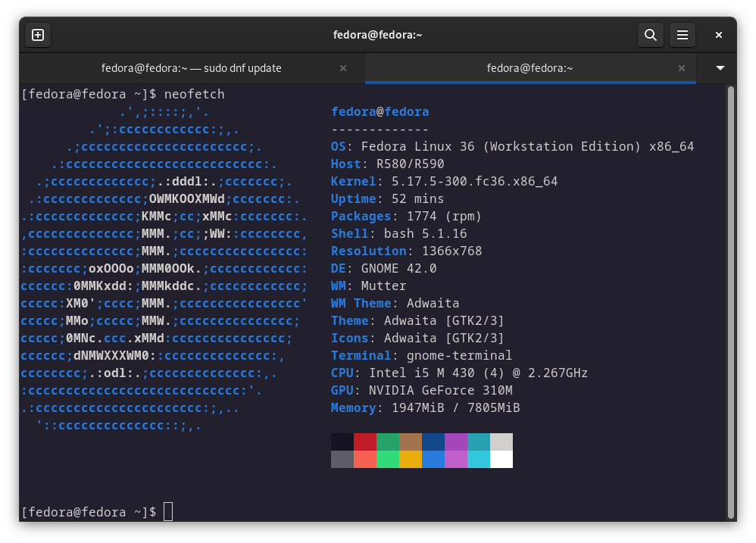Click the teal color swatch
The height and width of the screenshot is (543, 756).
tap(478, 442)
